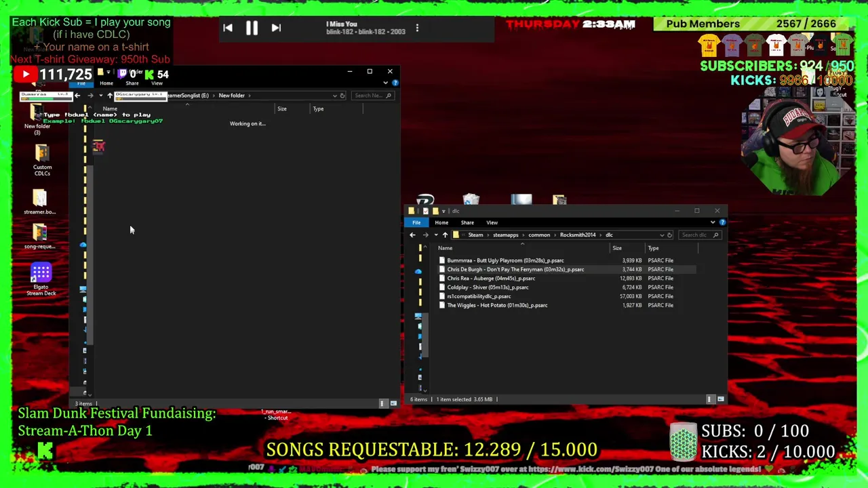Screen dimensions: 868x488
Task: Skip to the previous track
Action: 228,28
